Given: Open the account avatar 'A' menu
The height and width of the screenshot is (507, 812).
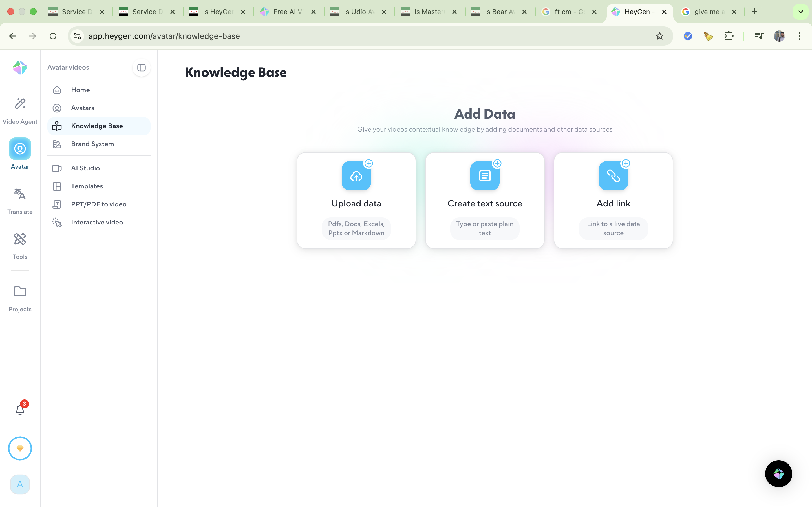Looking at the screenshot, I should (x=20, y=484).
